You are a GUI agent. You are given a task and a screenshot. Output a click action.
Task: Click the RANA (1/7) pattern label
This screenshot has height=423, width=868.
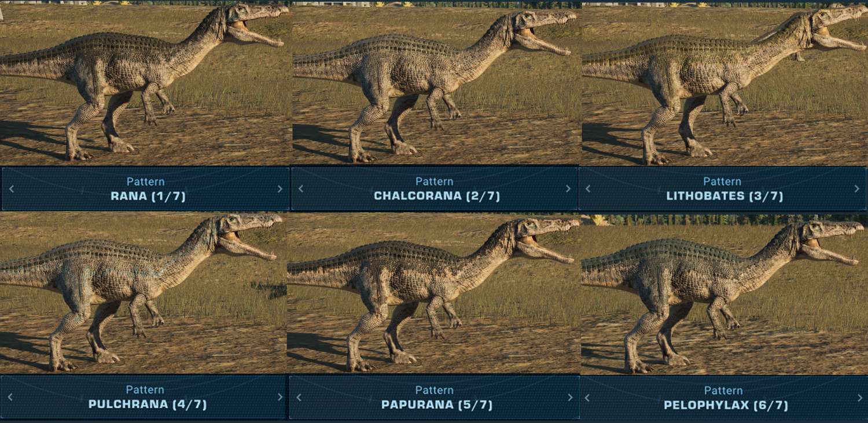click(x=148, y=196)
